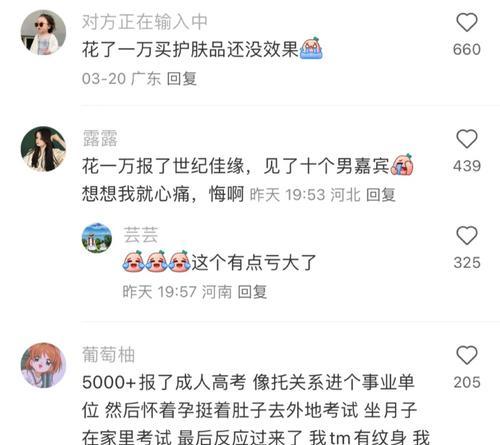
Task: Like 葡萄柚's adult exam comment
Action: pos(467,355)
